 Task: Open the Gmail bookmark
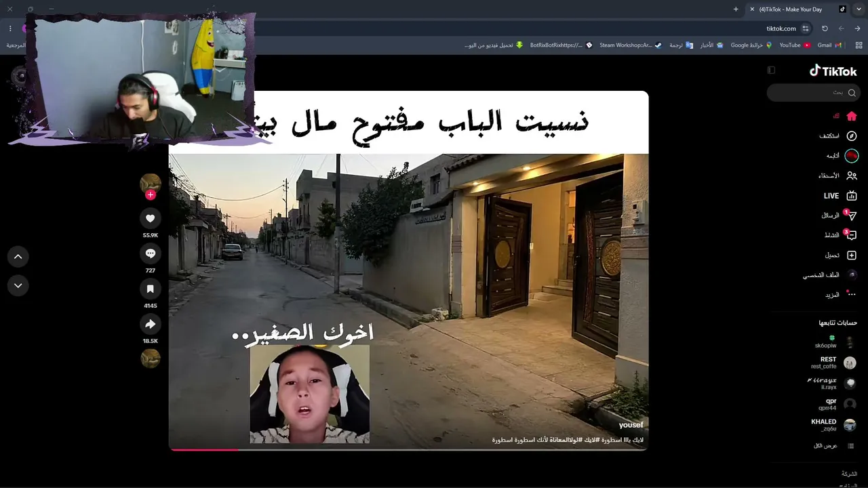pyautogui.click(x=830, y=45)
